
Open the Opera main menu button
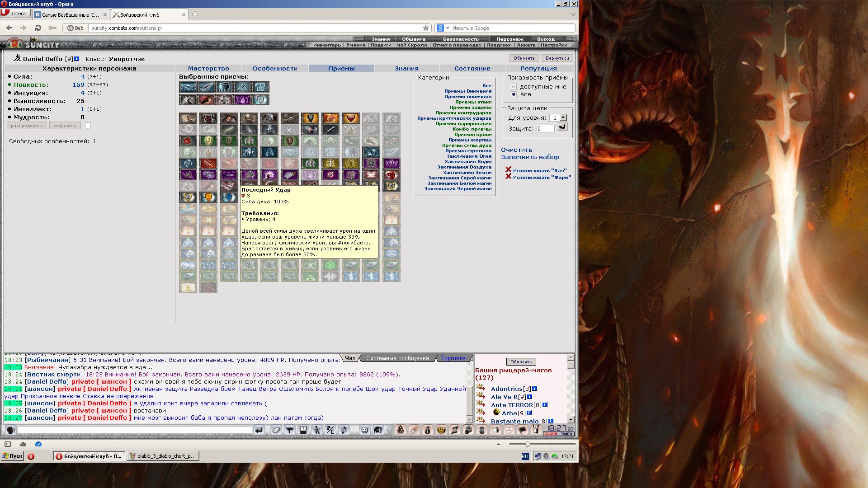[x=14, y=14]
